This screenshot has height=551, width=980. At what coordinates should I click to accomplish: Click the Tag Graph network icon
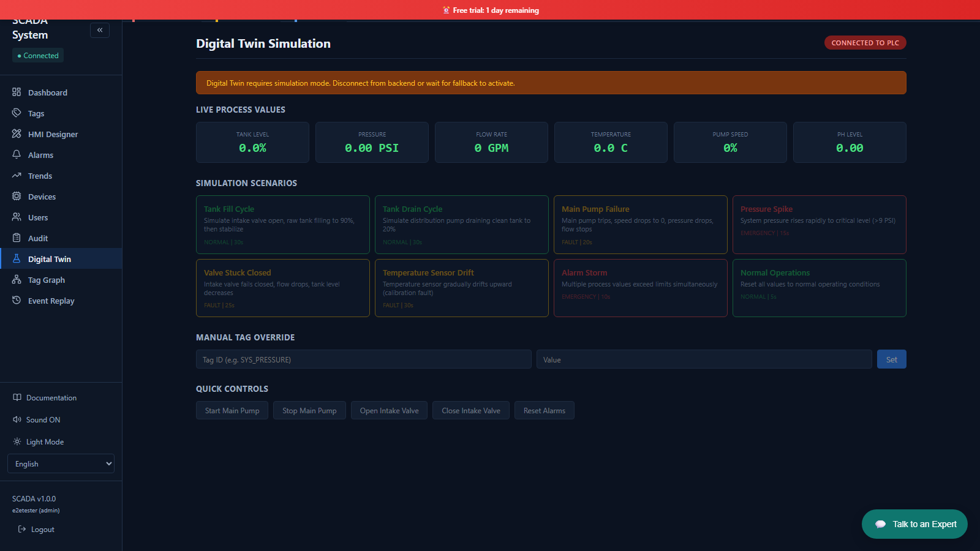pos(17,279)
